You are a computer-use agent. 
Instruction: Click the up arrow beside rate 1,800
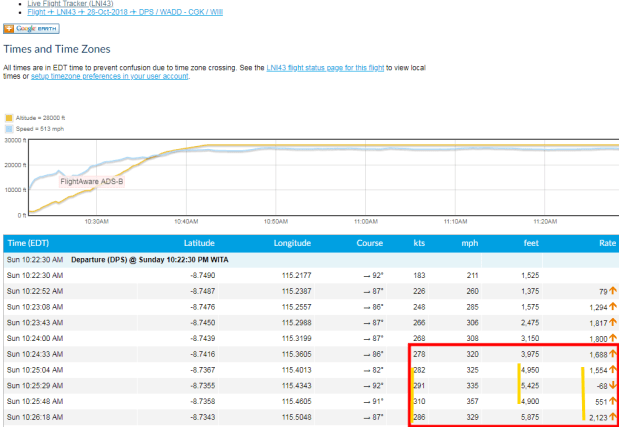[x=613, y=338]
